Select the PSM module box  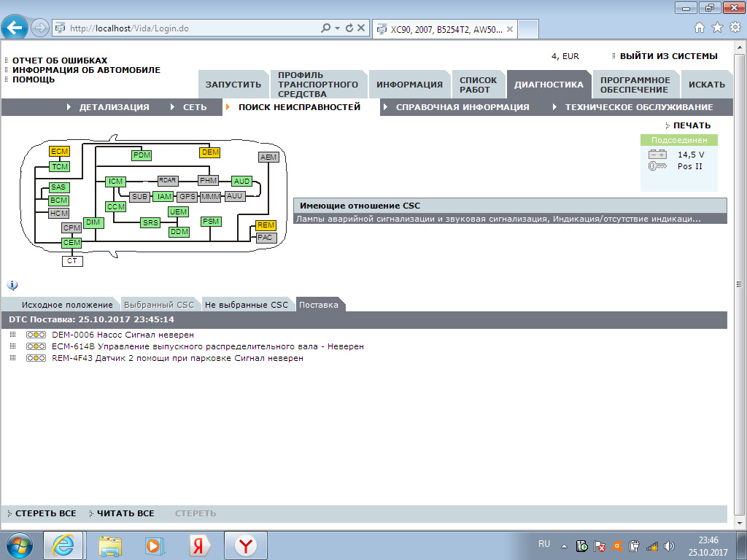click(x=211, y=222)
